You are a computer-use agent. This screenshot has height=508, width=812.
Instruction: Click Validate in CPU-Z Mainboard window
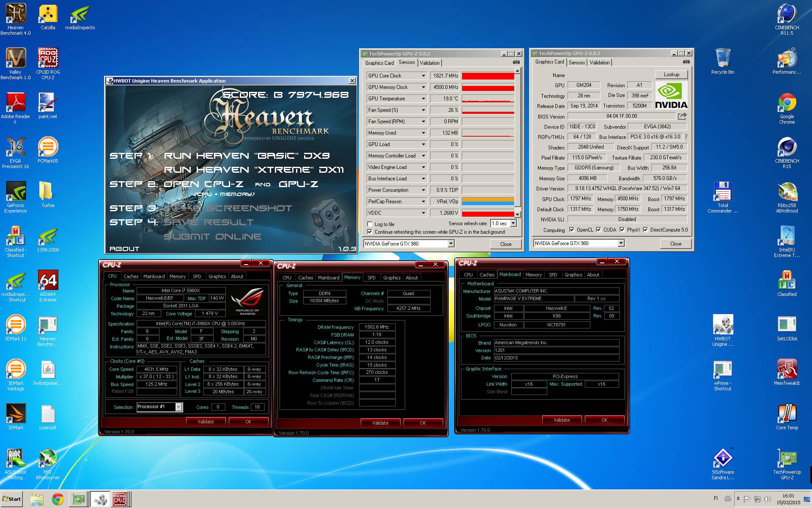click(x=562, y=420)
